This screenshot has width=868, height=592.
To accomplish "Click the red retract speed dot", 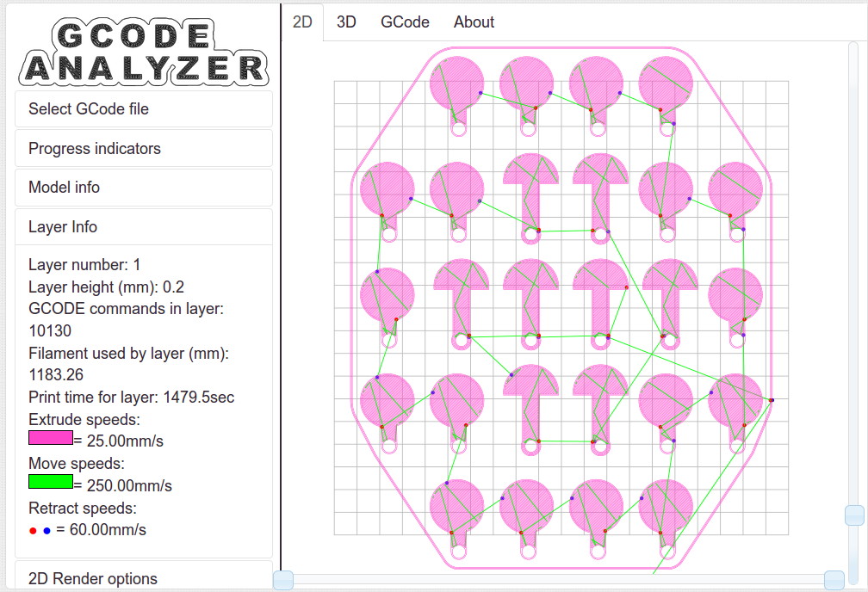I will tap(33, 531).
